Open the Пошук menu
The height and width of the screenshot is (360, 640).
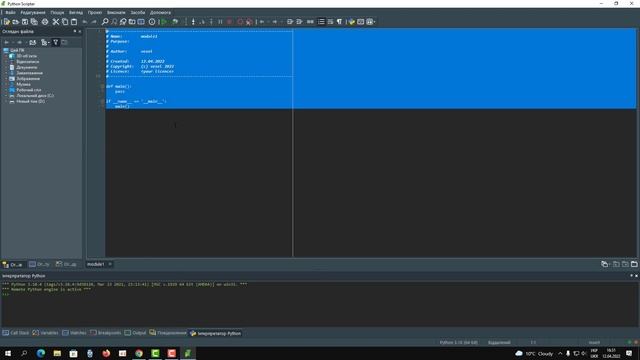click(x=57, y=13)
